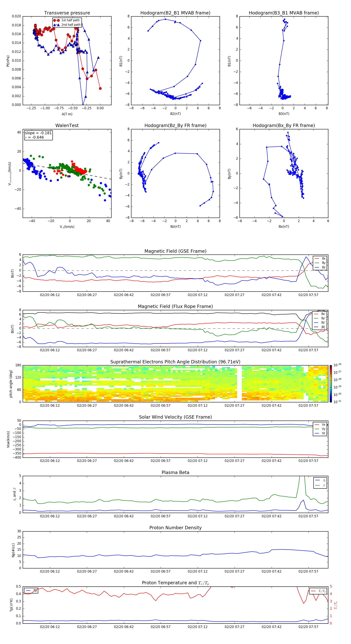The width and height of the screenshot is (351, 644).
Task: Click the '1st half path' legend entry
Action: (x=66, y=20)
